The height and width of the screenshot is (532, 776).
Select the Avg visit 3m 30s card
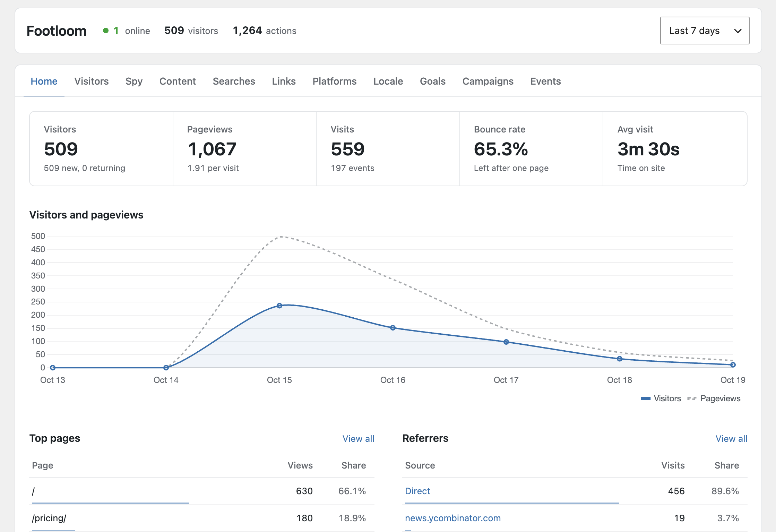click(675, 149)
